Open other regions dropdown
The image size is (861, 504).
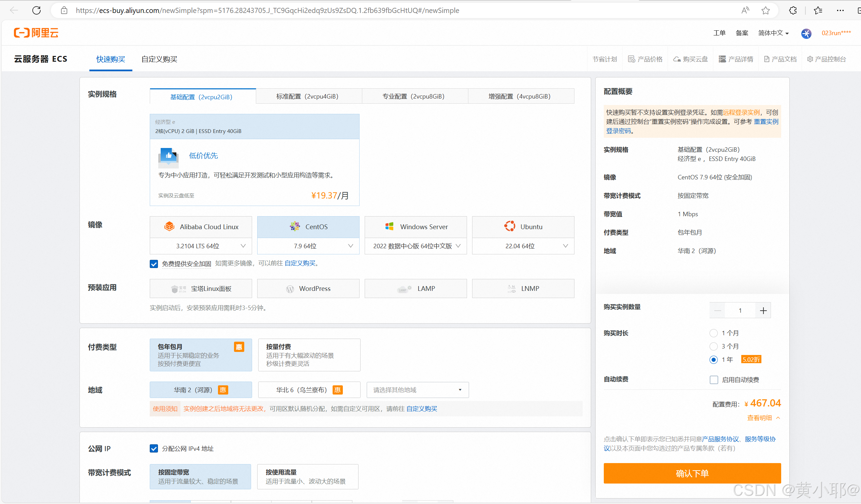(x=417, y=390)
